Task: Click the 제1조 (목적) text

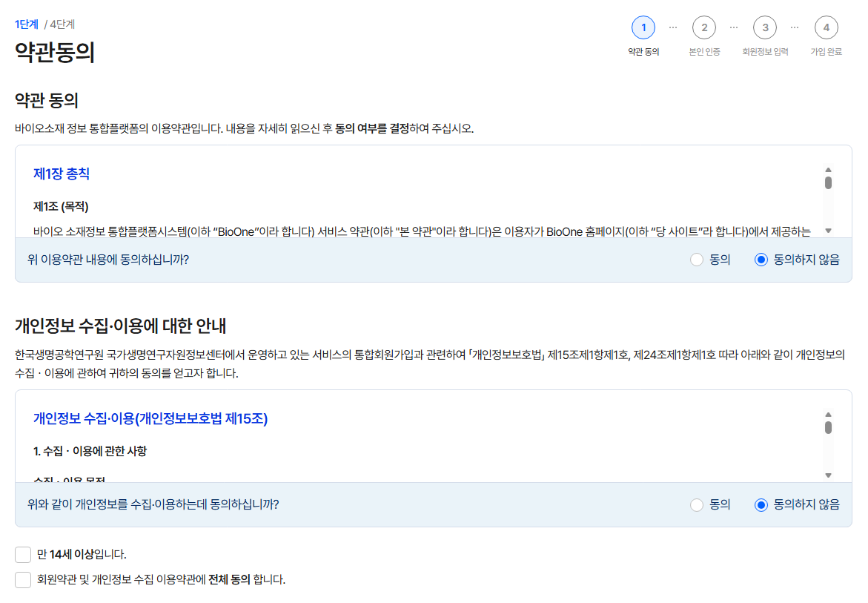Action: (x=61, y=206)
